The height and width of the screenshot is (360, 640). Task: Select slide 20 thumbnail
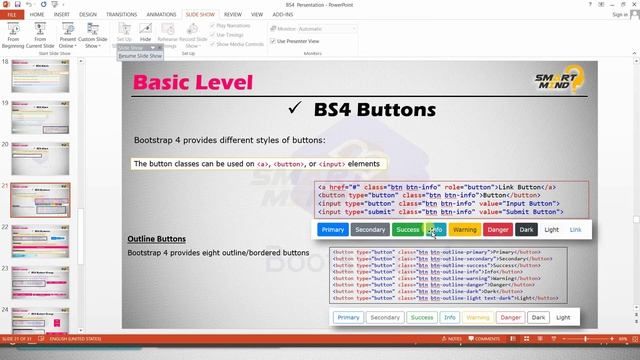(x=40, y=158)
